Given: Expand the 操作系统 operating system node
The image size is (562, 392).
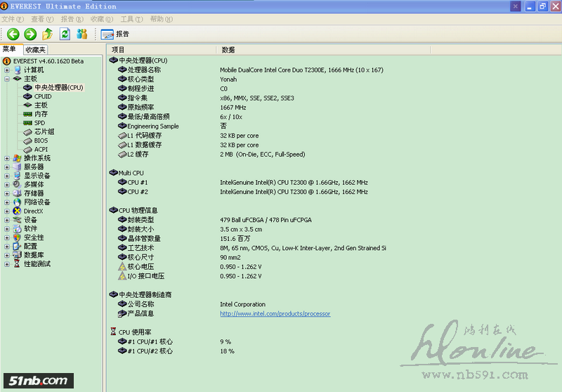Looking at the screenshot, I should coord(7,158).
